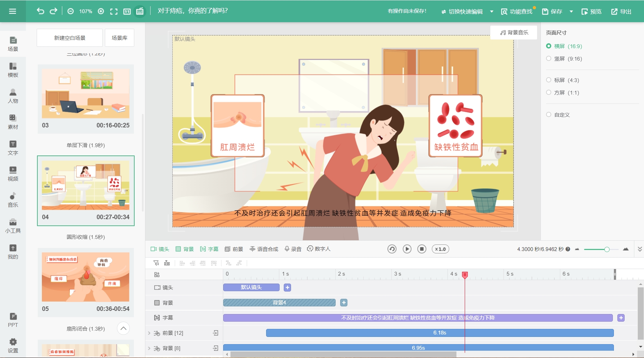Open 切换快速编辑 dropdown arrow

pos(491,11)
